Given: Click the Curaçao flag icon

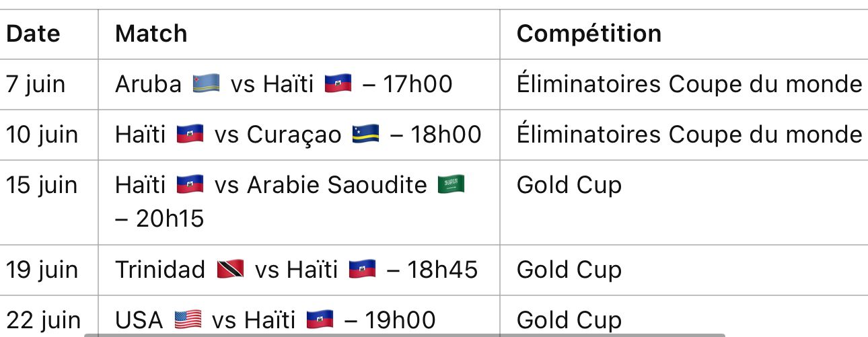Looking at the screenshot, I should click(x=365, y=135).
